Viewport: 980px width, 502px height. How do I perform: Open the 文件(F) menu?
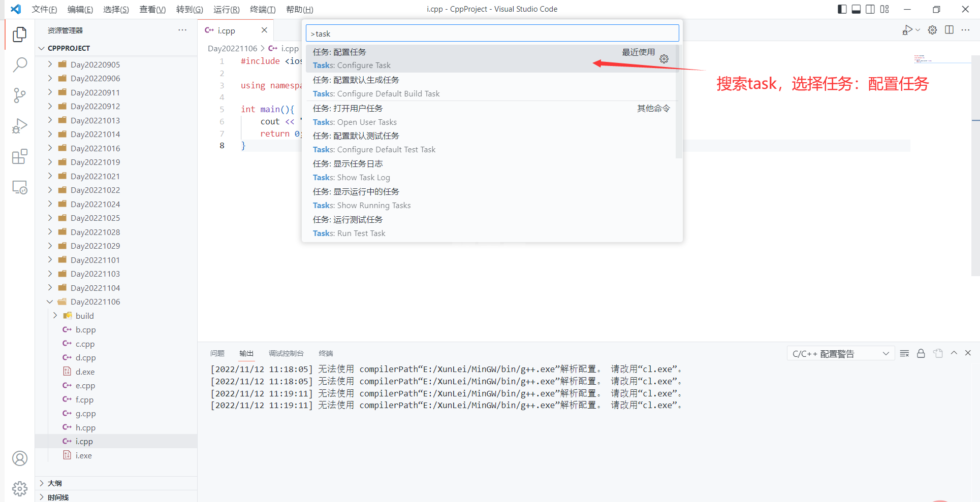(x=44, y=9)
